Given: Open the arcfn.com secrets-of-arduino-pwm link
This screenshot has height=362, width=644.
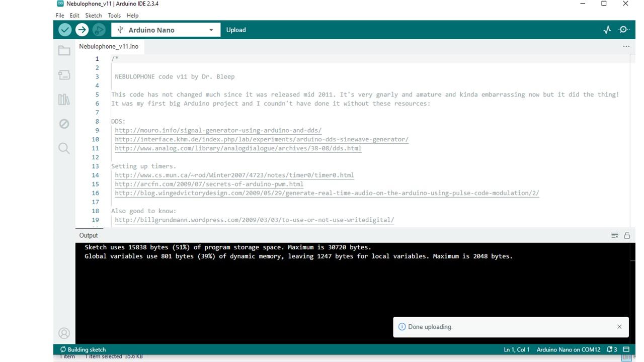Looking at the screenshot, I should [209, 184].
